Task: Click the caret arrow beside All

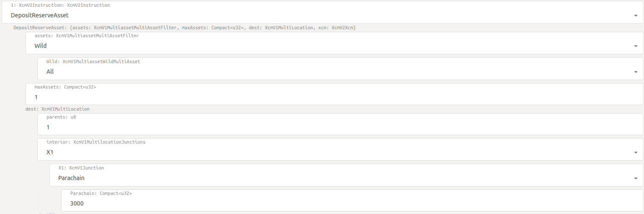Action: tap(636, 72)
